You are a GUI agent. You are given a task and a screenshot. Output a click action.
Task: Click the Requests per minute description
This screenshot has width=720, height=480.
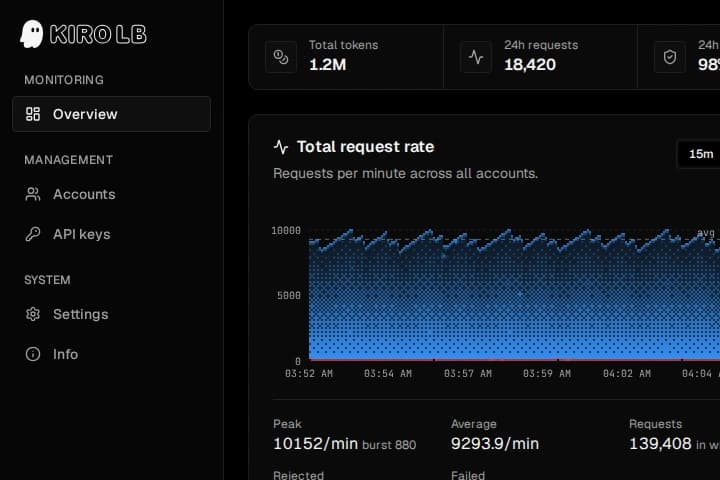[x=405, y=174]
